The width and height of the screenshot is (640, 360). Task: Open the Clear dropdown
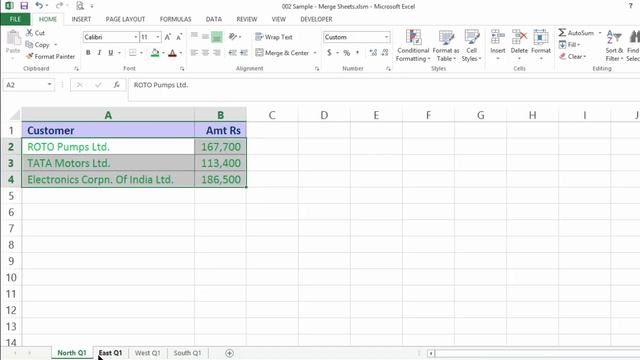(573, 56)
